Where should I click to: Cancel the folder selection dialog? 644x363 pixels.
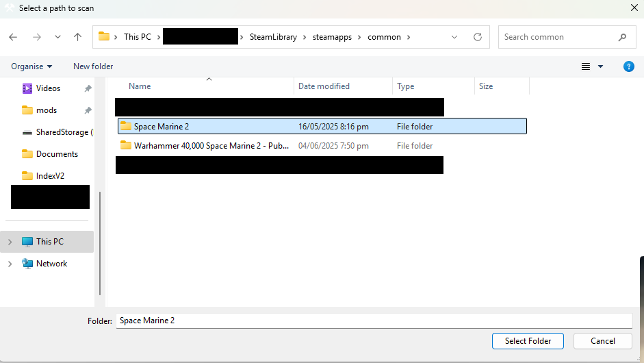602,341
